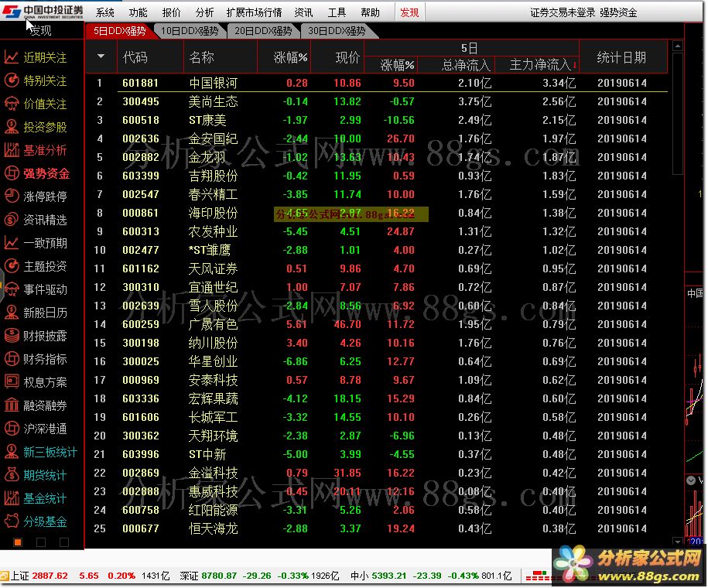708x588 pixels.
Task: Click the 新股日历 icon in sidebar
Action: tap(12, 313)
